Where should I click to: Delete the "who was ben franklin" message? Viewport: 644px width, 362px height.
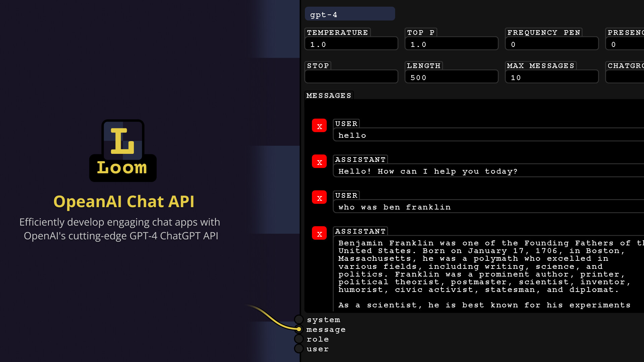pyautogui.click(x=319, y=197)
